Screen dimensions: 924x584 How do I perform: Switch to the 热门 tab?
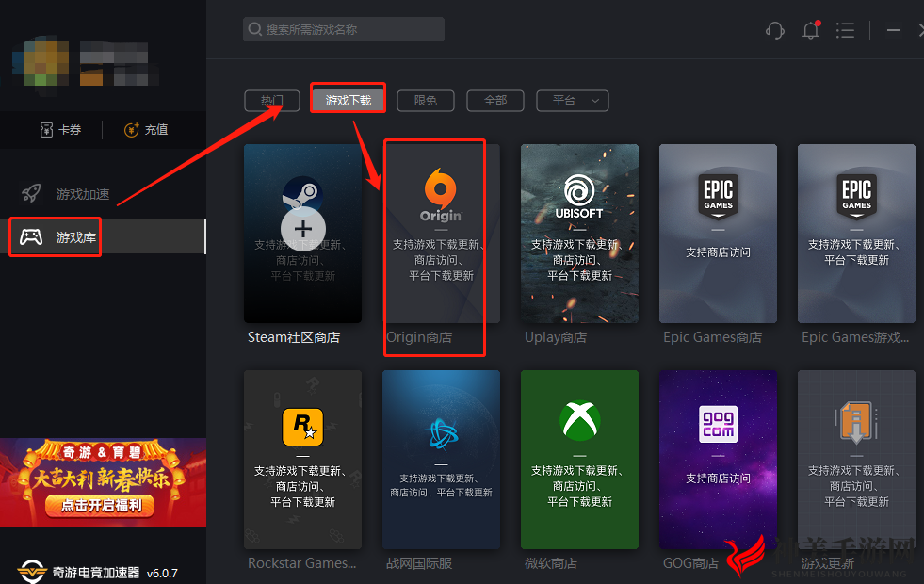coord(272,101)
